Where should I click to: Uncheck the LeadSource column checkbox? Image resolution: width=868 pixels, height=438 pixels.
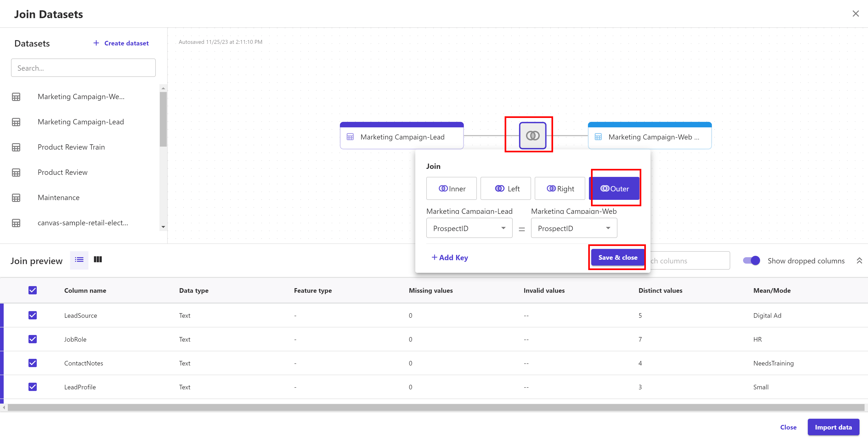(32, 315)
